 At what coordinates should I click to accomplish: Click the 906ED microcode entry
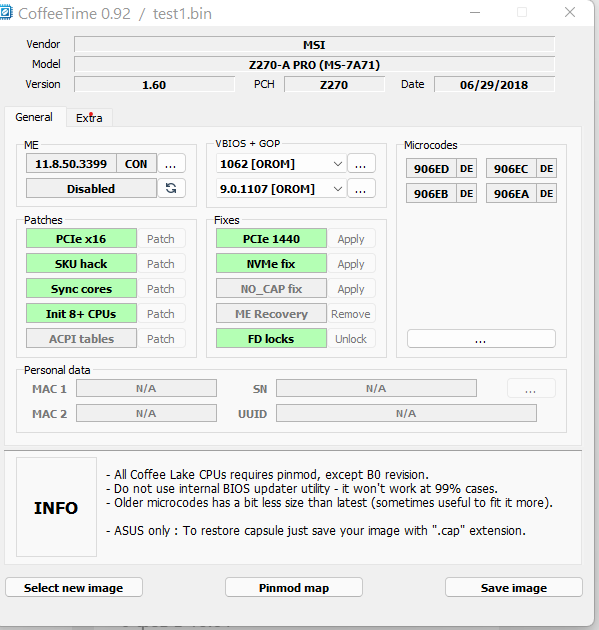431,168
